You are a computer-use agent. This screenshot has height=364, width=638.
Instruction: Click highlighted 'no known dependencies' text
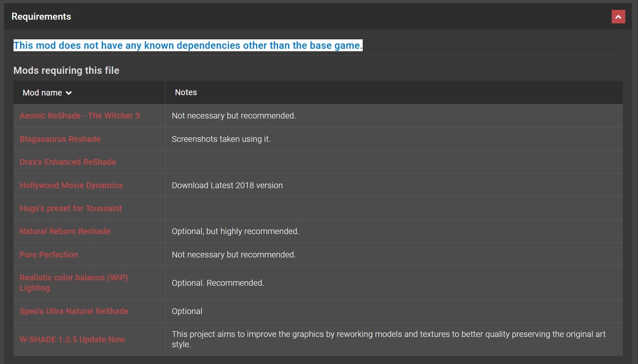(x=188, y=45)
